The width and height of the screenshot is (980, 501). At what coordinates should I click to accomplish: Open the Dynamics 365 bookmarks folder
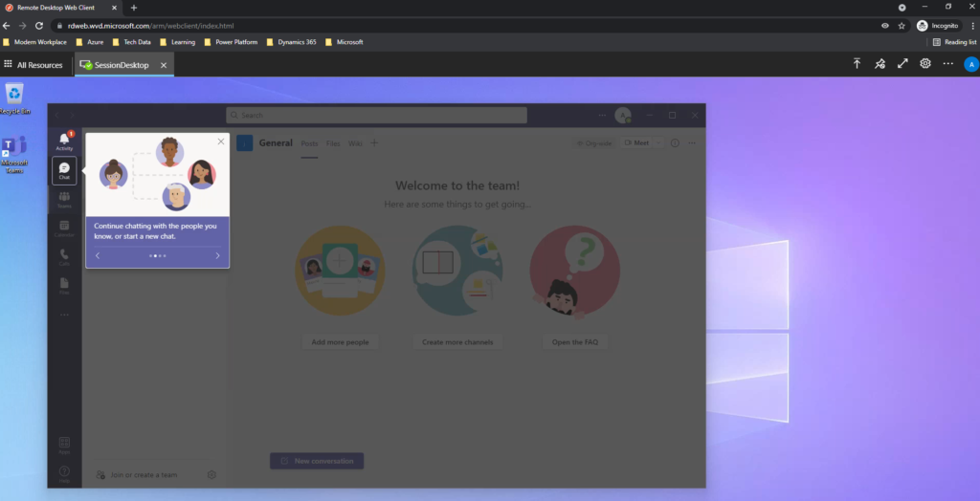tap(291, 42)
